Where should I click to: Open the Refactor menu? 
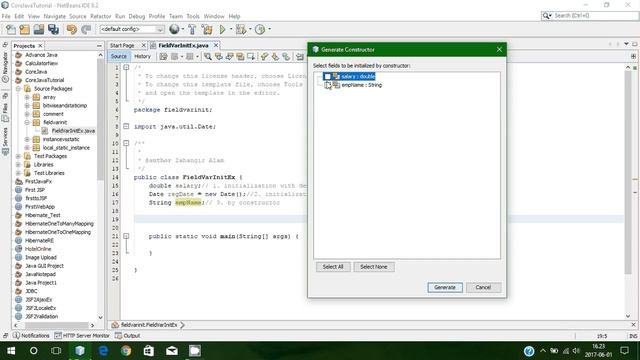[x=100, y=16]
